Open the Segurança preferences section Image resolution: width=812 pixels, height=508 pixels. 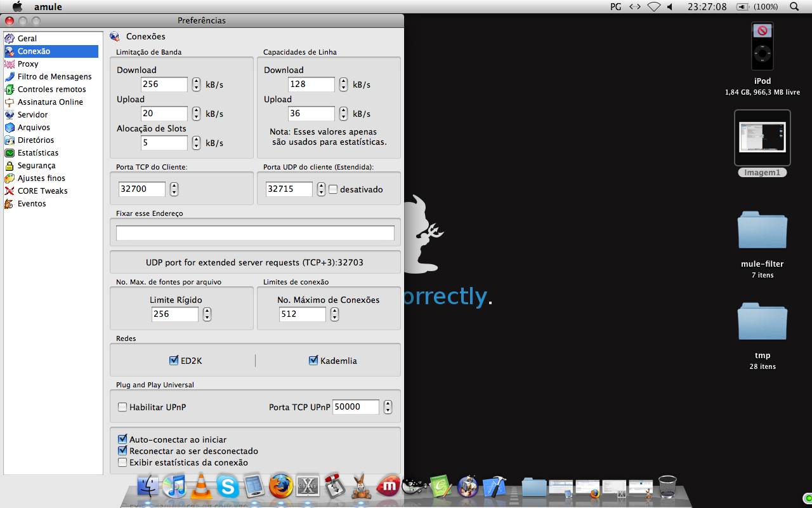(36, 166)
